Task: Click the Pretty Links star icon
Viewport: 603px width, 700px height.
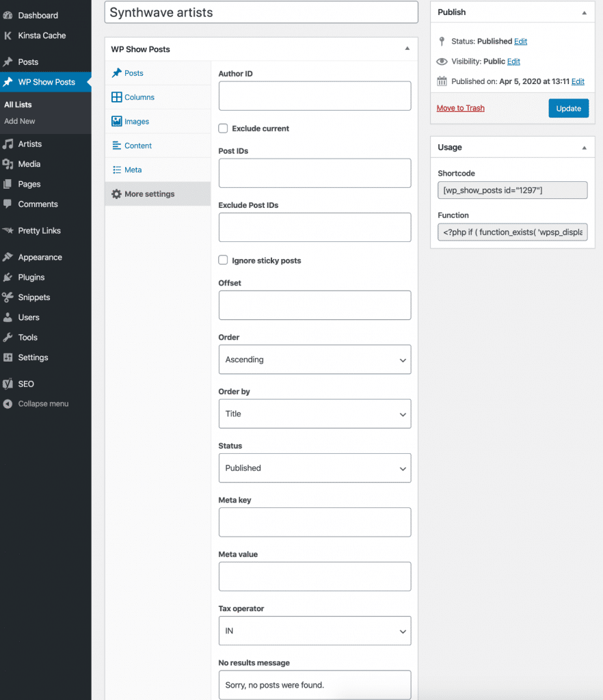Action: pyautogui.click(x=8, y=230)
